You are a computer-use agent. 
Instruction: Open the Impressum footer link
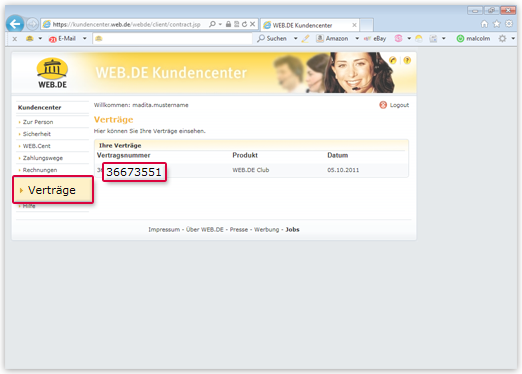click(x=164, y=230)
